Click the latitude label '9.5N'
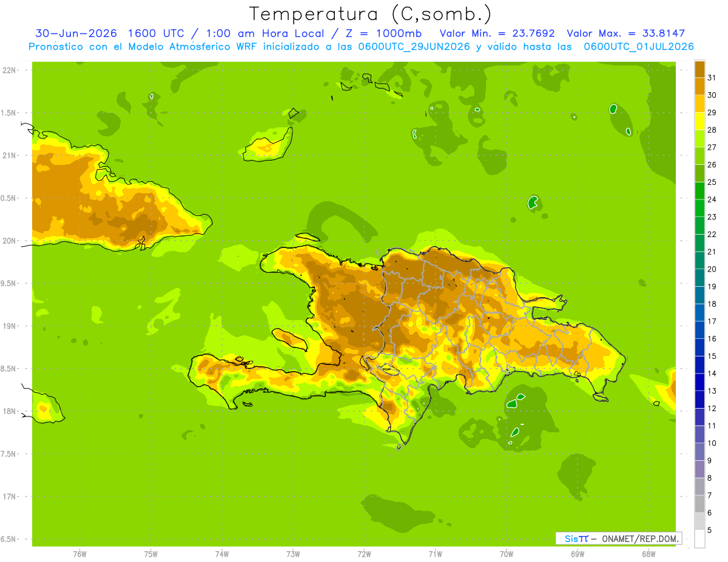The height and width of the screenshot is (562, 728). click(8, 283)
